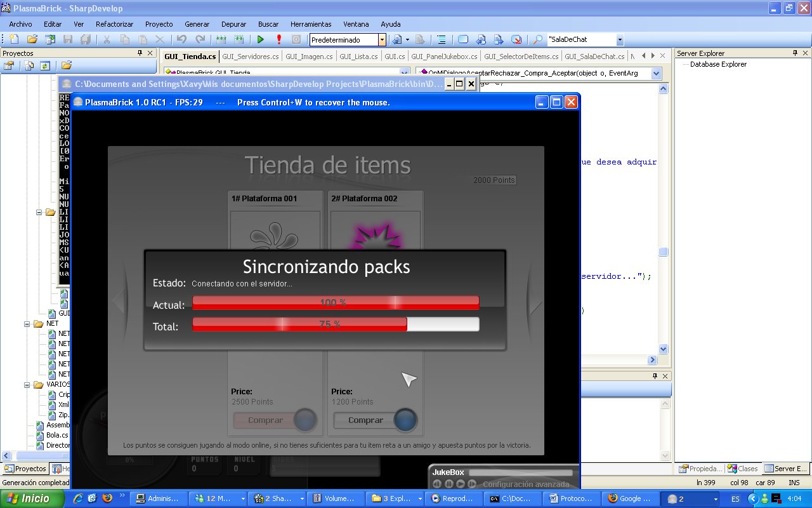Click the rebuild solution toolbar icon
The image size is (812, 508).
click(239, 39)
